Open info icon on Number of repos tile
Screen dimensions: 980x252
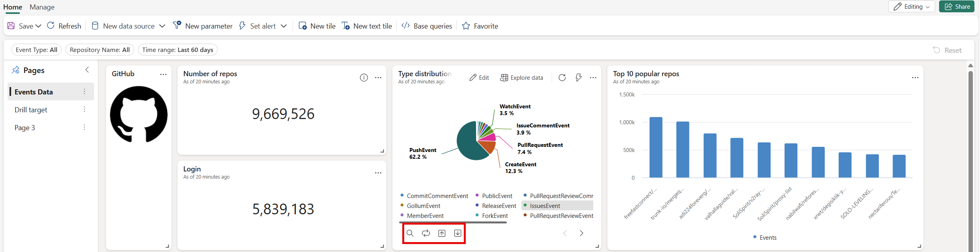pyautogui.click(x=364, y=78)
